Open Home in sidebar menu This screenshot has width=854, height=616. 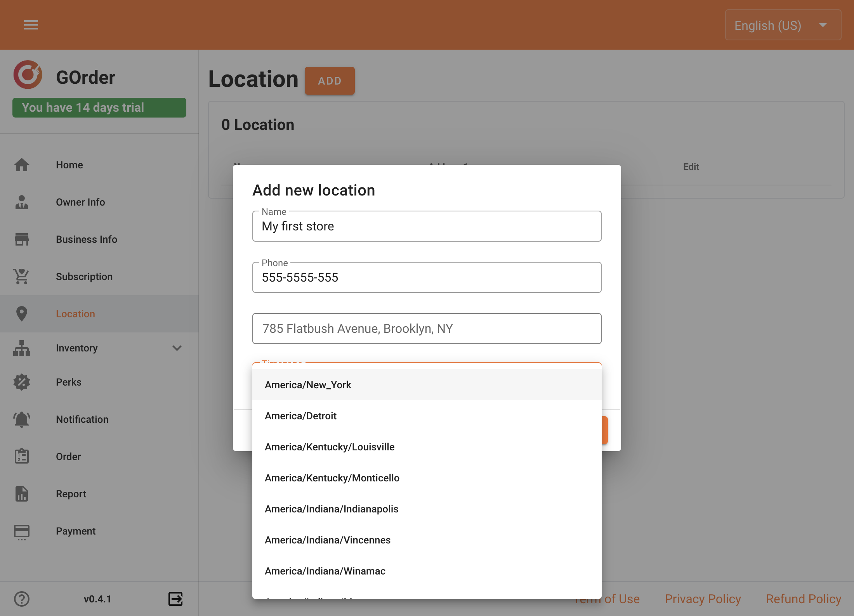point(99,165)
